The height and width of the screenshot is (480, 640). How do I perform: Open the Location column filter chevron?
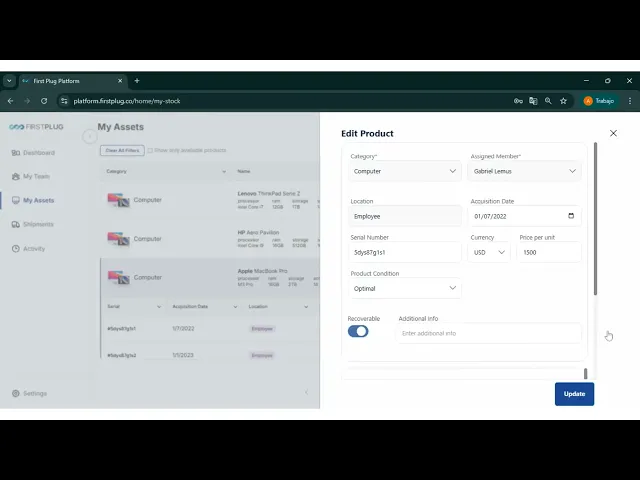pyautogui.click(x=306, y=307)
